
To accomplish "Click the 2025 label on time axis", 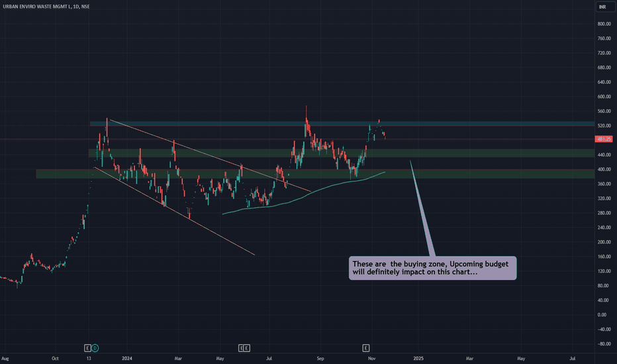I will [418, 359].
